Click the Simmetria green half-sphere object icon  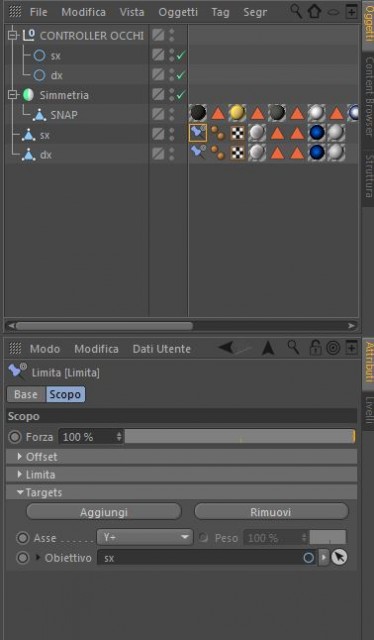coord(28,95)
